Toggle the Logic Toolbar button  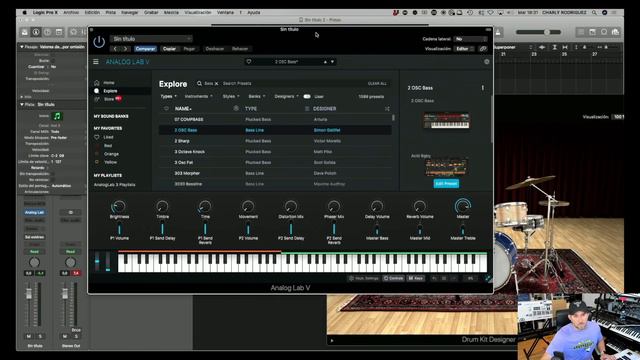(59, 32)
